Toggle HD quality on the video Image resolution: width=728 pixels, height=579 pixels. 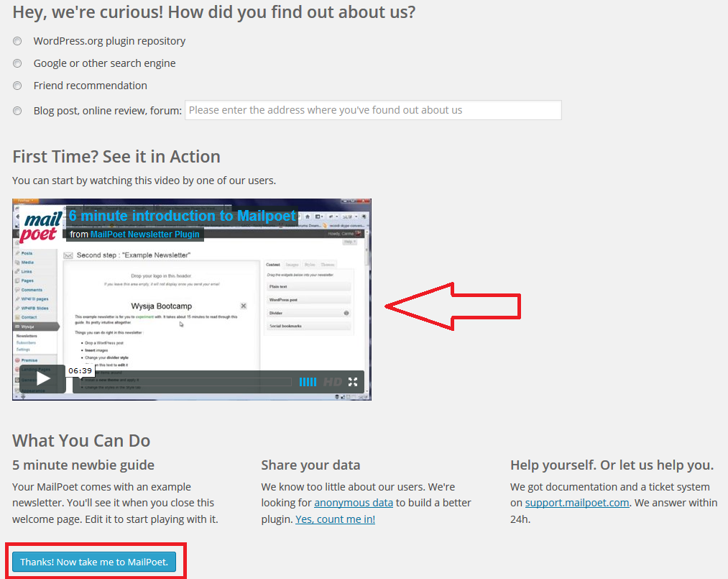333,382
